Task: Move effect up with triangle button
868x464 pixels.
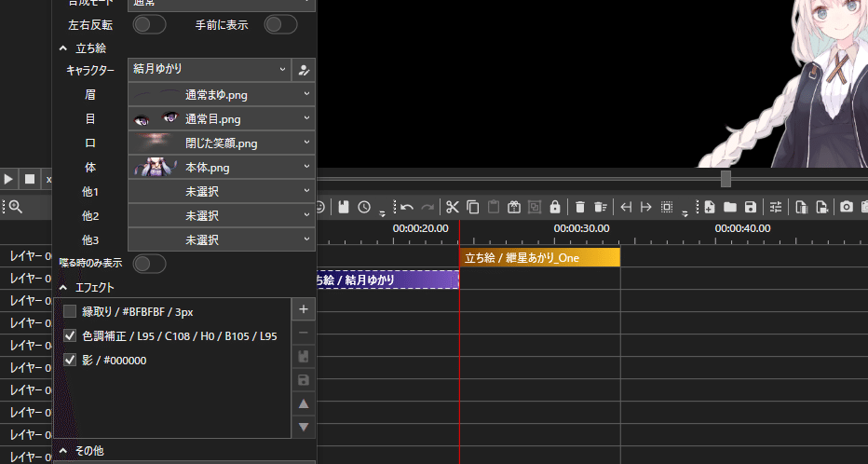Action: [304, 403]
